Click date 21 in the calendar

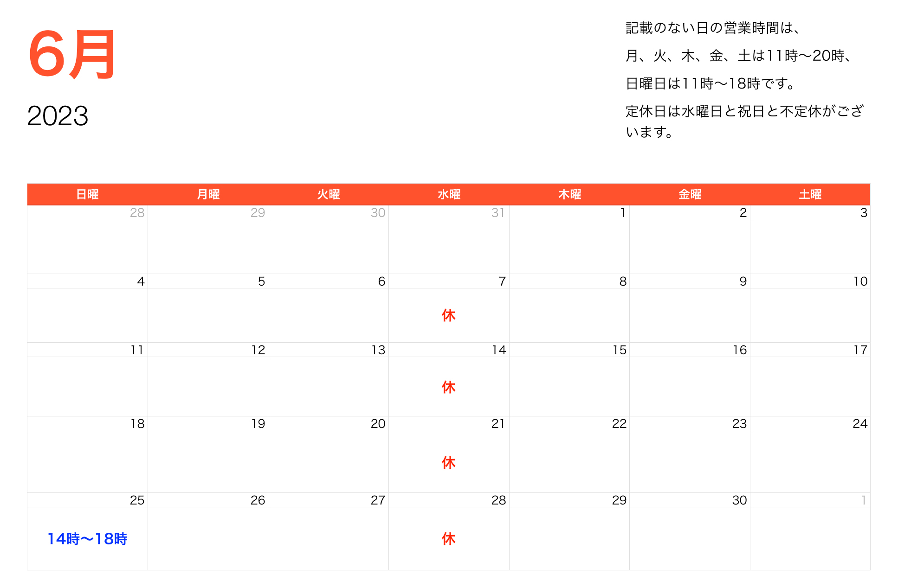[498, 424]
